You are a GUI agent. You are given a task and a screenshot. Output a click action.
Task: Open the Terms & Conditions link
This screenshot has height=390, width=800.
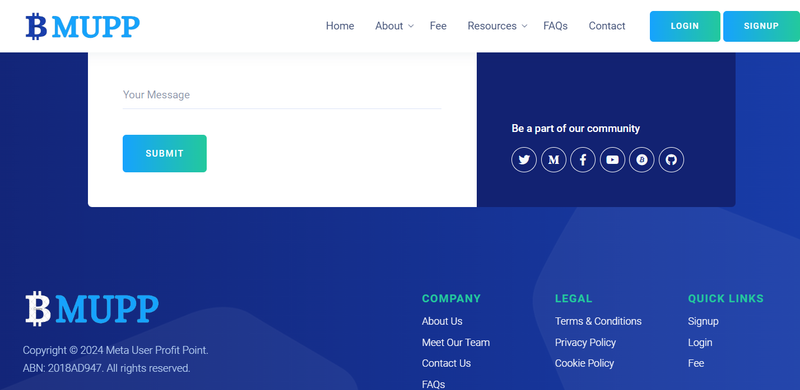pos(598,321)
